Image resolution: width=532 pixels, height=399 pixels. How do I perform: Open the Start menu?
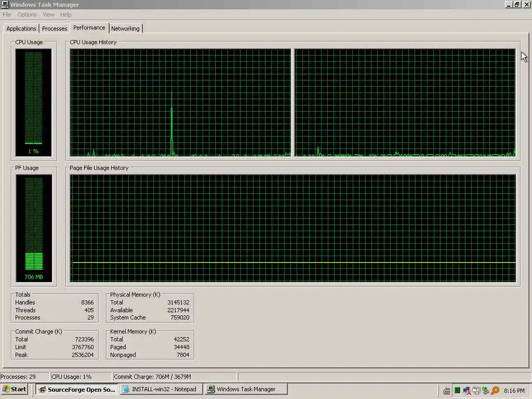[x=14, y=389]
